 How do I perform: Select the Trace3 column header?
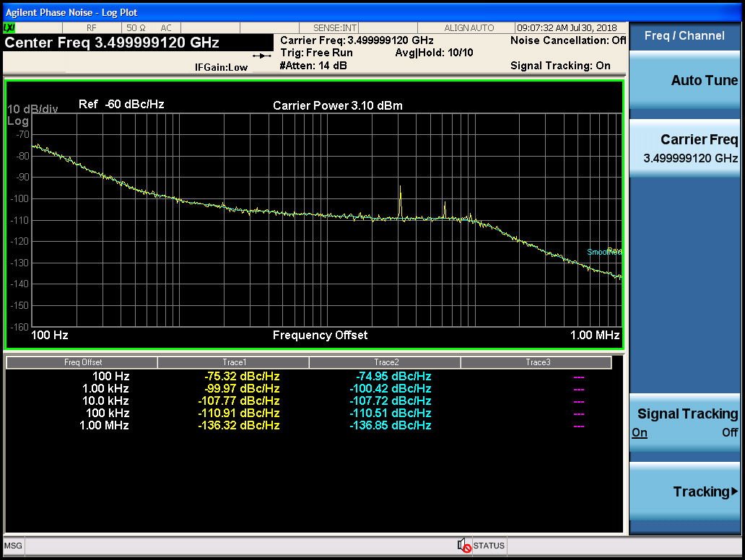tap(536, 362)
